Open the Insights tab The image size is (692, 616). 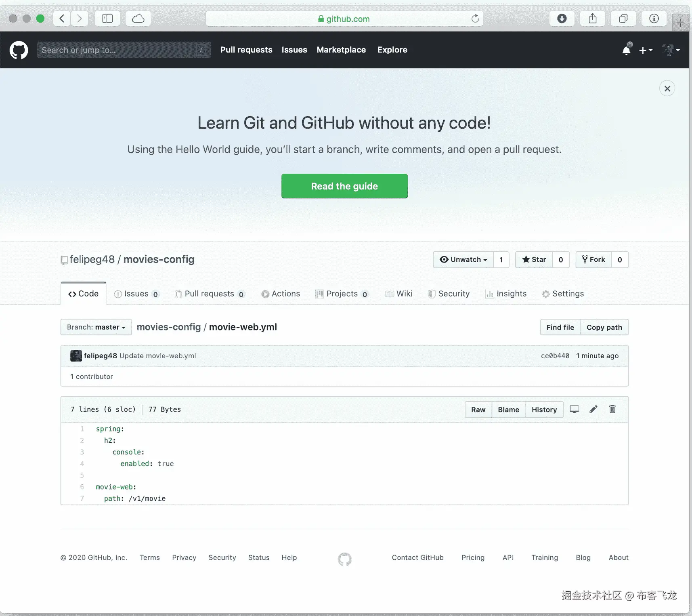pyautogui.click(x=506, y=294)
